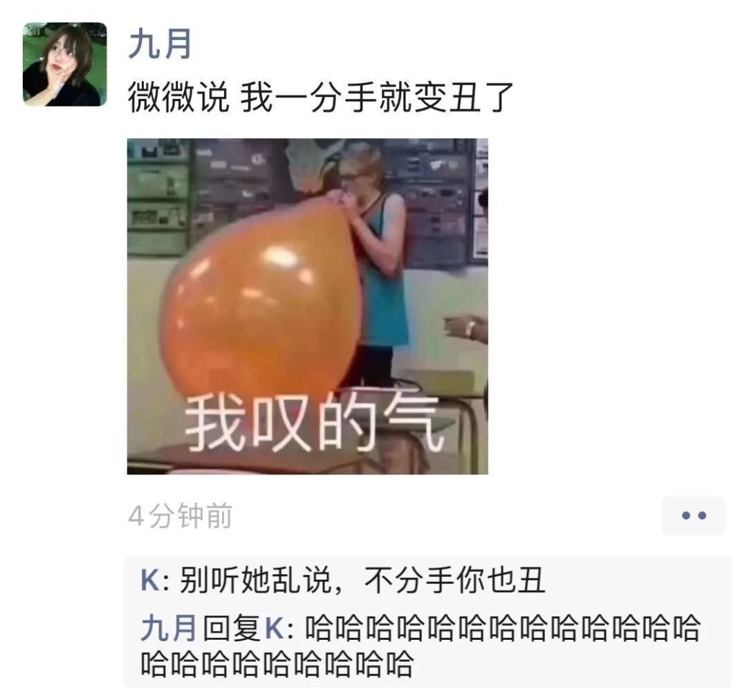Open the 九月 profile avatar photo

(65, 64)
